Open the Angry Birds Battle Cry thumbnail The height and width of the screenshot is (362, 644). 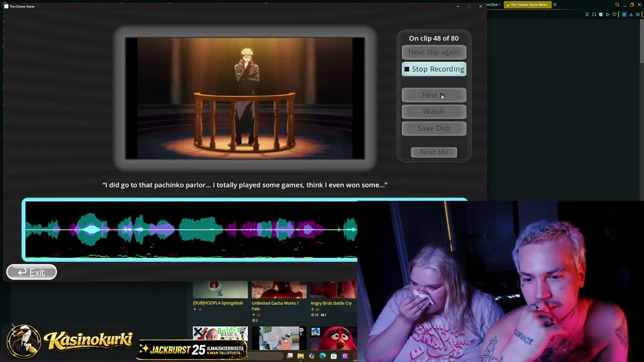[x=334, y=290]
